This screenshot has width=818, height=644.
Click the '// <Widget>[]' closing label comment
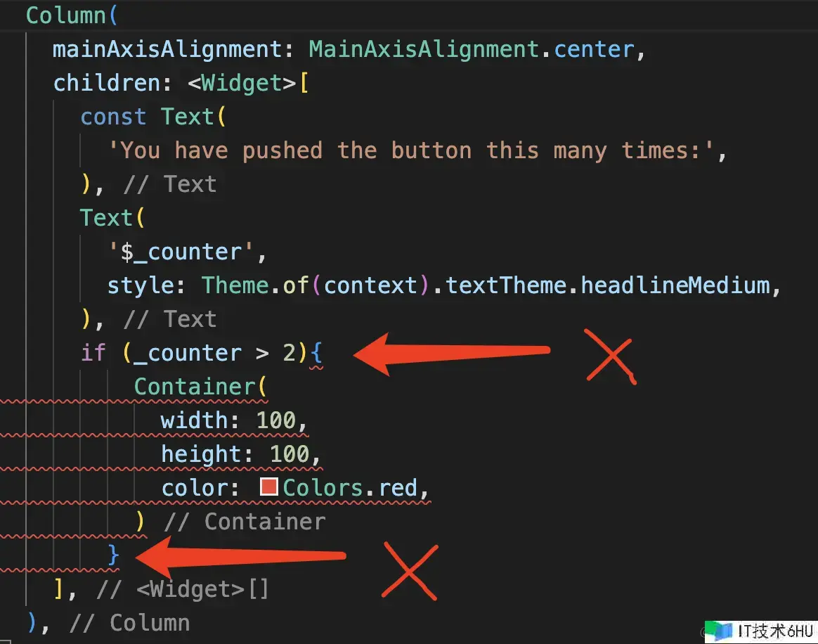tap(183, 589)
